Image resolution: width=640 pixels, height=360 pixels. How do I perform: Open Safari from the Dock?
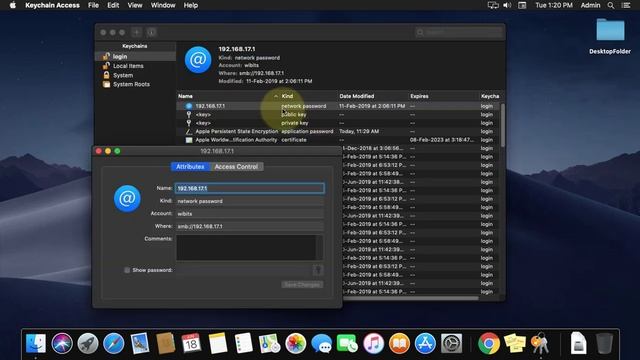click(x=114, y=343)
